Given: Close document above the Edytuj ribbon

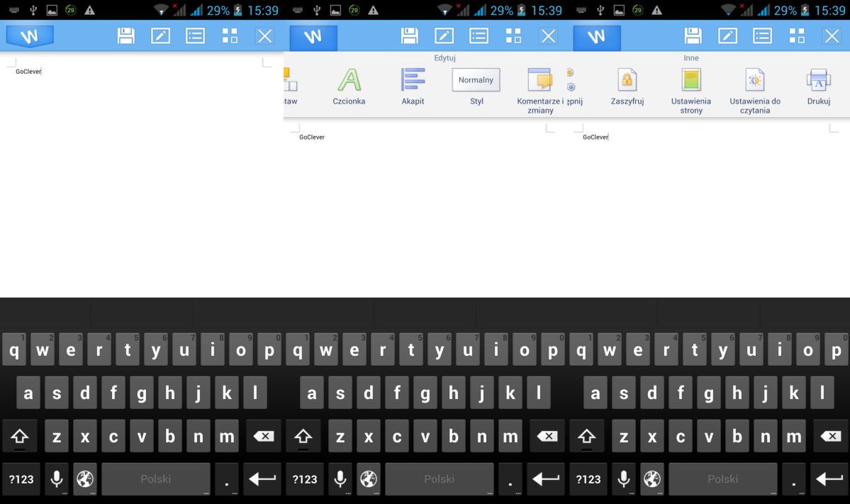Looking at the screenshot, I should click(x=548, y=36).
